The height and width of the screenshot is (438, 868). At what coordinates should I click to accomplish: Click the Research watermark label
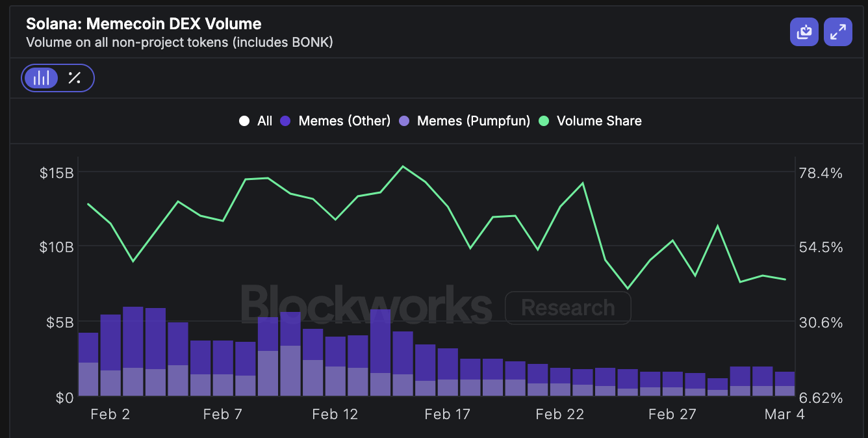567,307
